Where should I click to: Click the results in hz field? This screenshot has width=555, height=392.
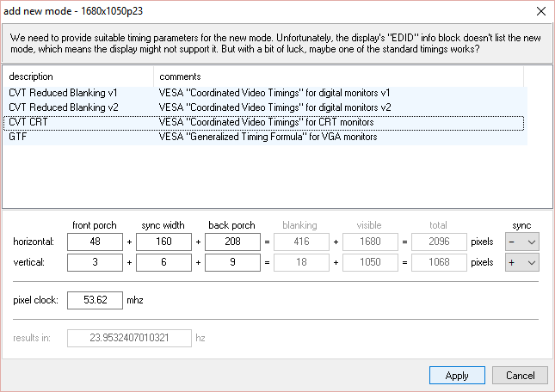coord(129,338)
